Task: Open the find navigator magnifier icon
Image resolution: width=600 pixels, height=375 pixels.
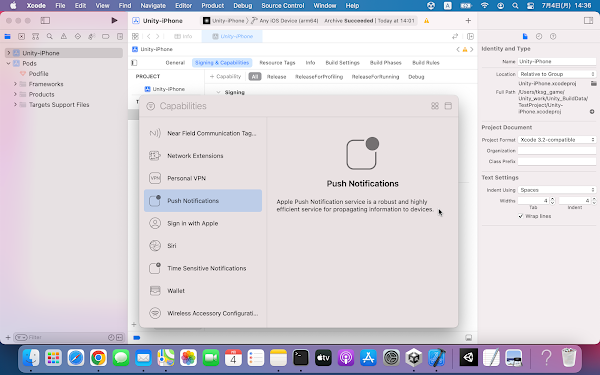Action: 49,36
